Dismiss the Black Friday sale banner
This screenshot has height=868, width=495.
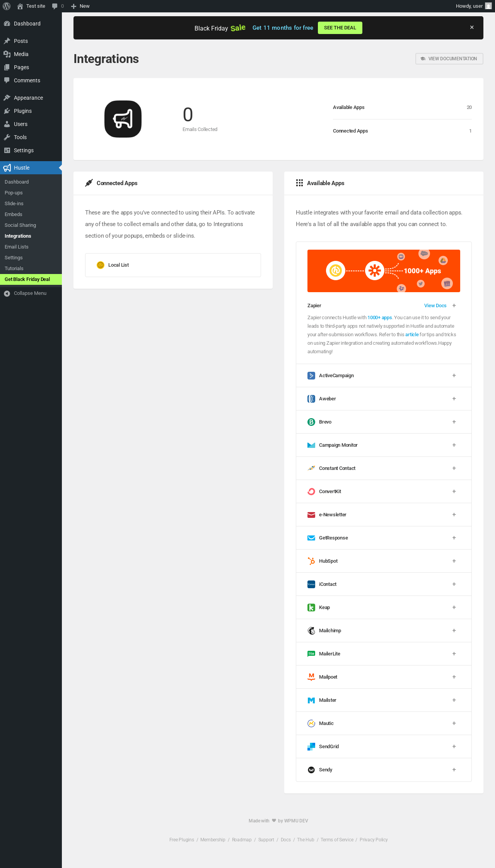coord(472,27)
